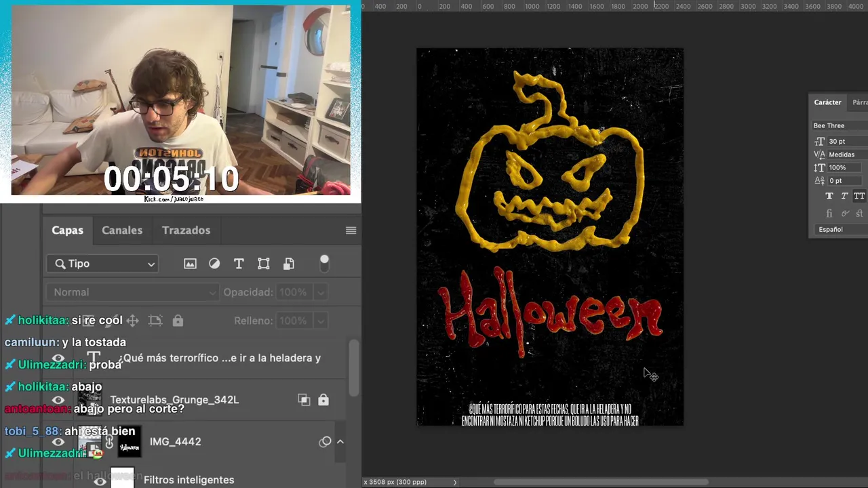Click the mask link icon on IMG_4442
Viewport: 868px width, 488px height.
pyautogui.click(x=109, y=442)
